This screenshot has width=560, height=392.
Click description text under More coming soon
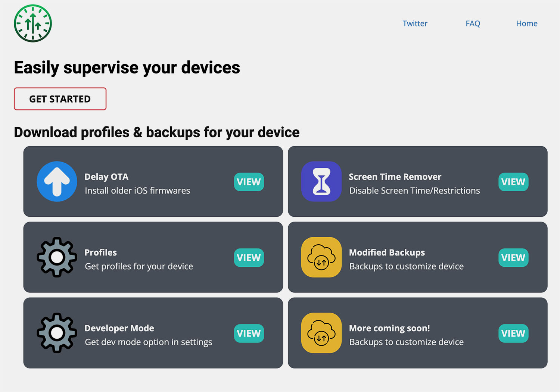[406, 342]
